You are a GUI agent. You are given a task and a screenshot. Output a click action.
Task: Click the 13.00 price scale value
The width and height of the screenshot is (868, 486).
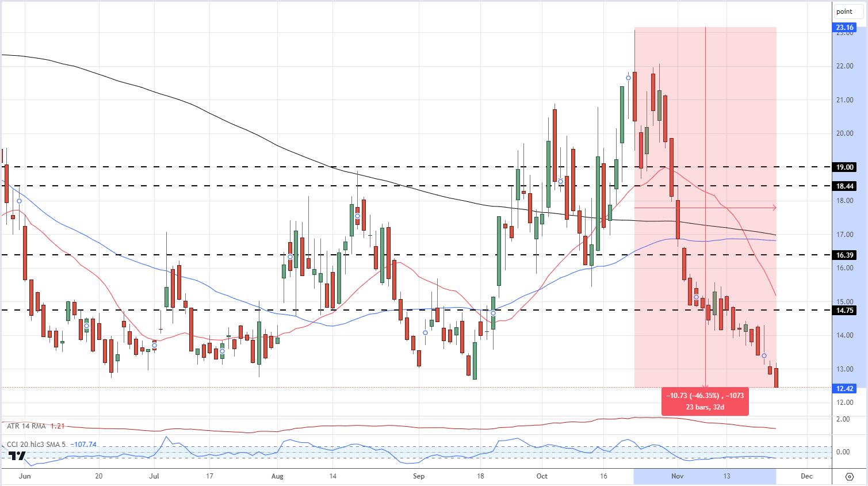click(844, 369)
